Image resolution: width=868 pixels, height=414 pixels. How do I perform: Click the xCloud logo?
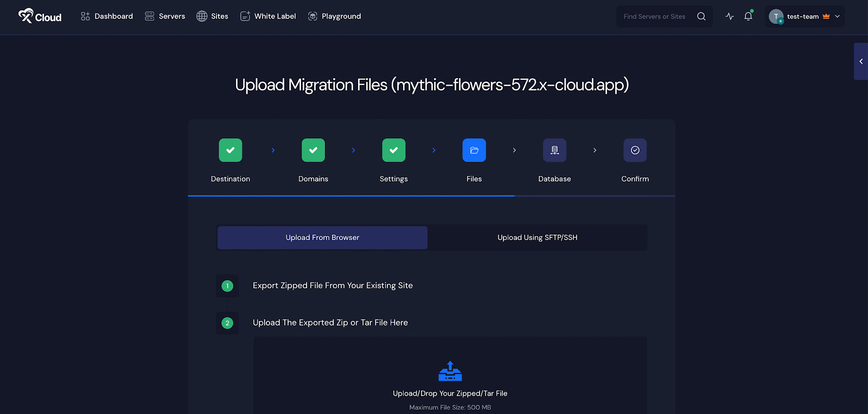(40, 16)
